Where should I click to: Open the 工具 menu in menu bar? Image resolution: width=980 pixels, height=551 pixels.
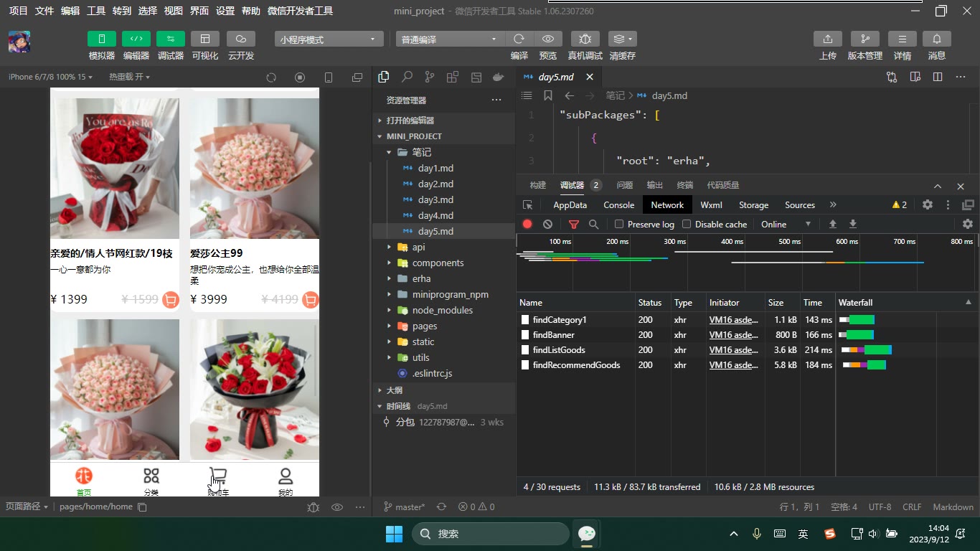coord(96,11)
